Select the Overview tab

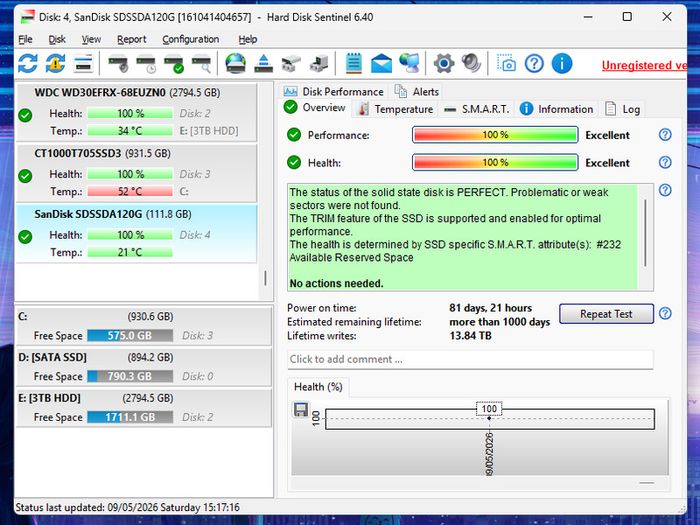315,108
